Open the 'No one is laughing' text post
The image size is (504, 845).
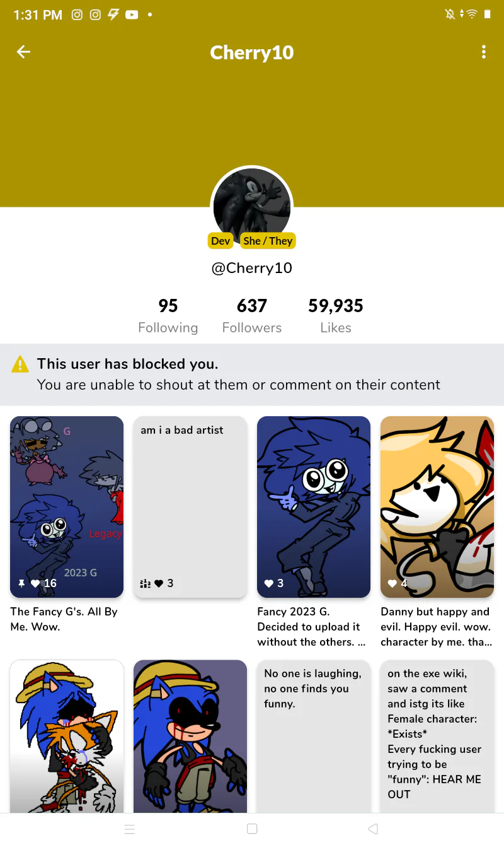[314, 737]
